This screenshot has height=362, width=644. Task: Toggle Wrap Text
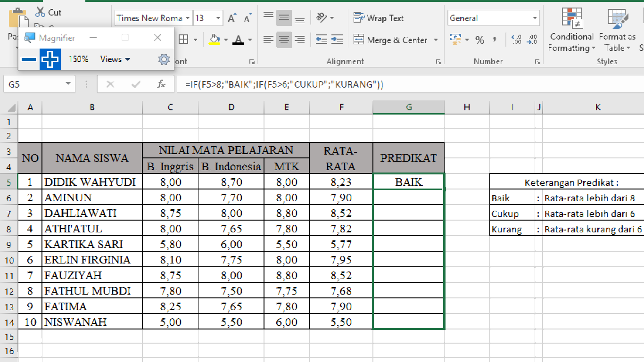coord(379,18)
